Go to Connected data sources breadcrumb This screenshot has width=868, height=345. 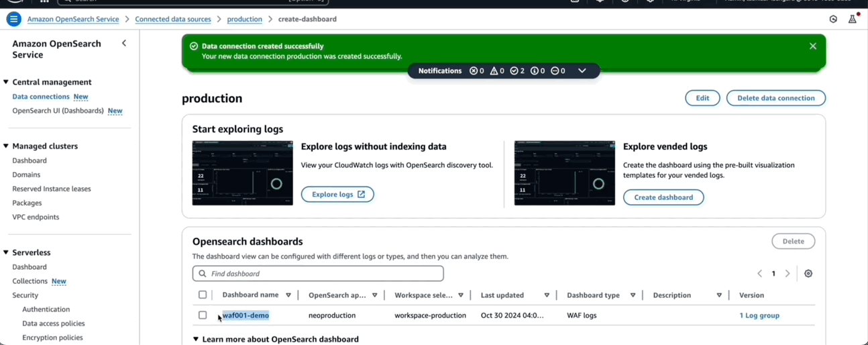coord(173,19)
